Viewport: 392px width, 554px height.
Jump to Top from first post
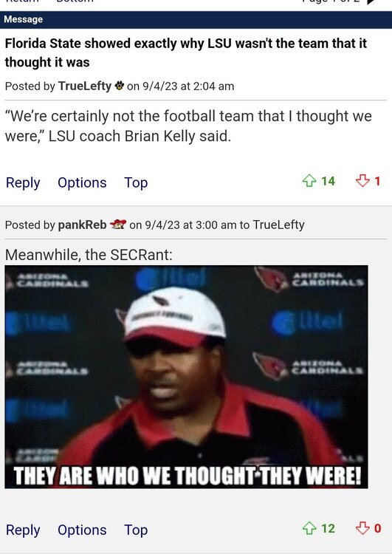tap(136, 182)
